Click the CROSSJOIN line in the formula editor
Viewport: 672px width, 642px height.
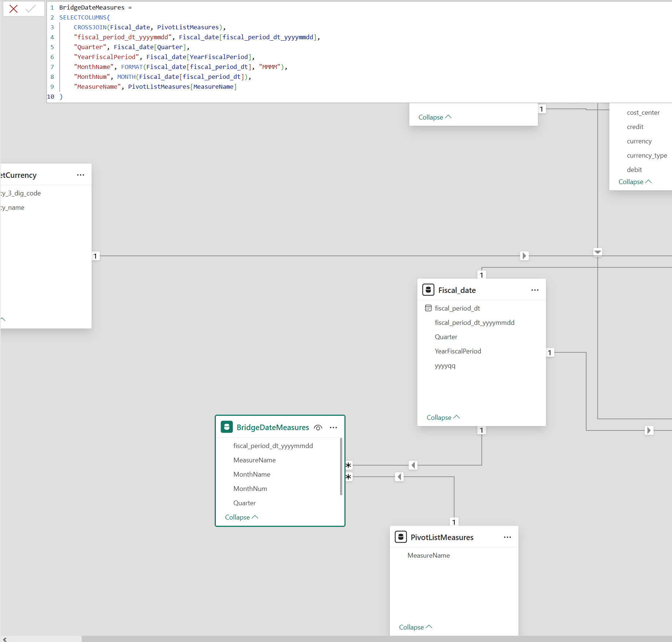tap(149, 27)
